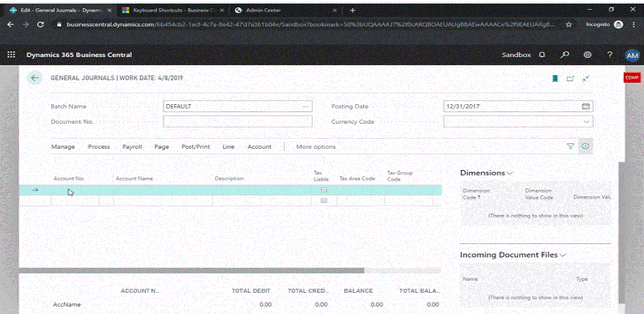Collapse the page with the shrink arrows
The height and width of the screenshot is (314, 644).
coord(586,78)
